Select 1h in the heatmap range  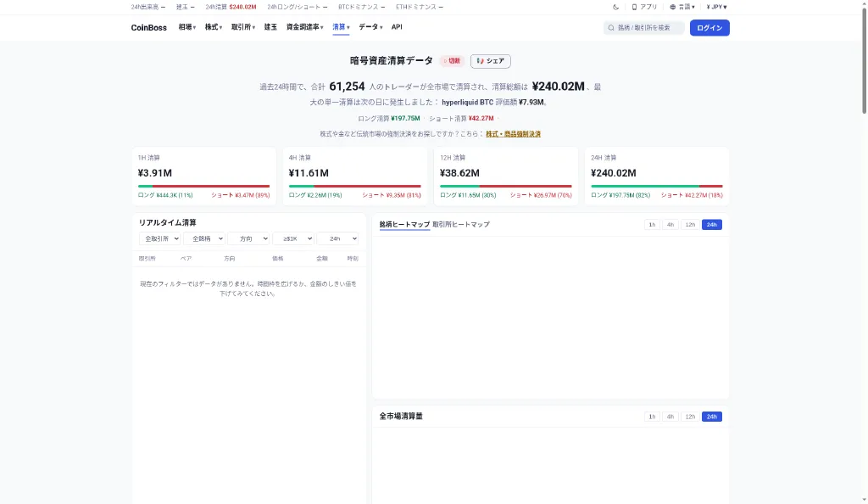pyautogui.click(x=652, y=225)
